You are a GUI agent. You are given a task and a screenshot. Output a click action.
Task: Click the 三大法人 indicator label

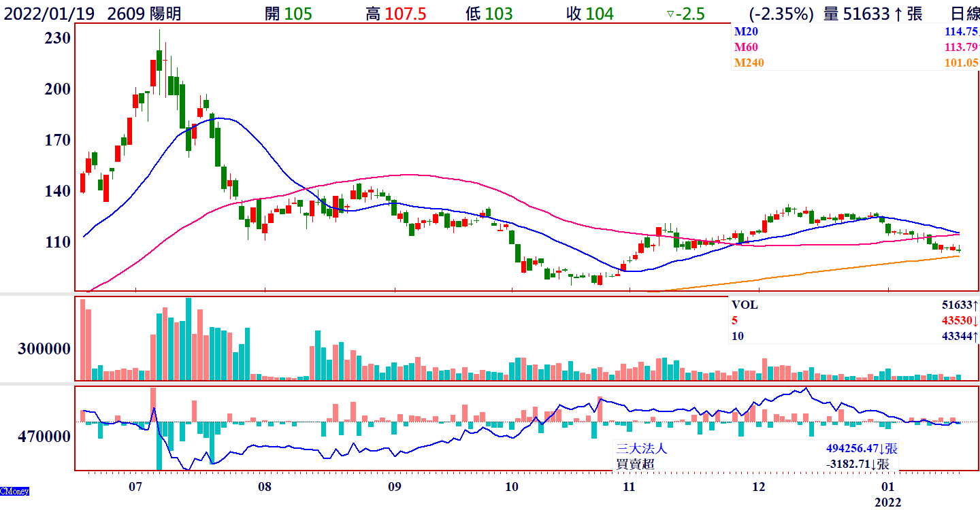pyautogui.click(x=642, y=449)
